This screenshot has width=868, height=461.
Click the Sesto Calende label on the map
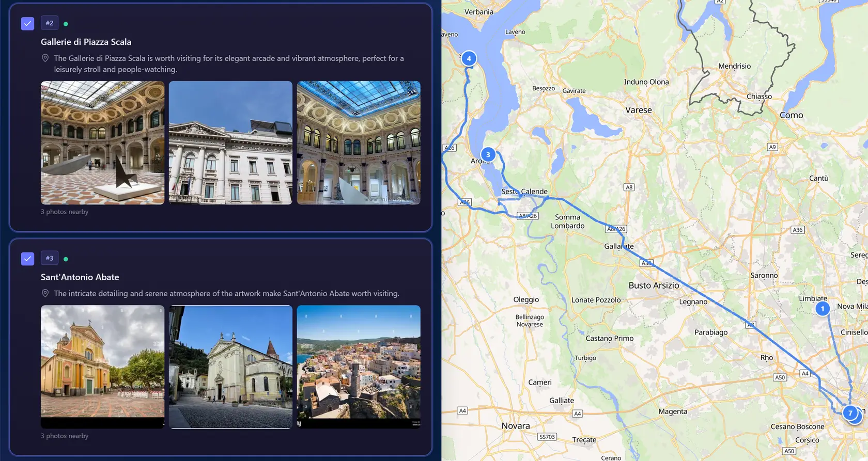tap(524, 192)
